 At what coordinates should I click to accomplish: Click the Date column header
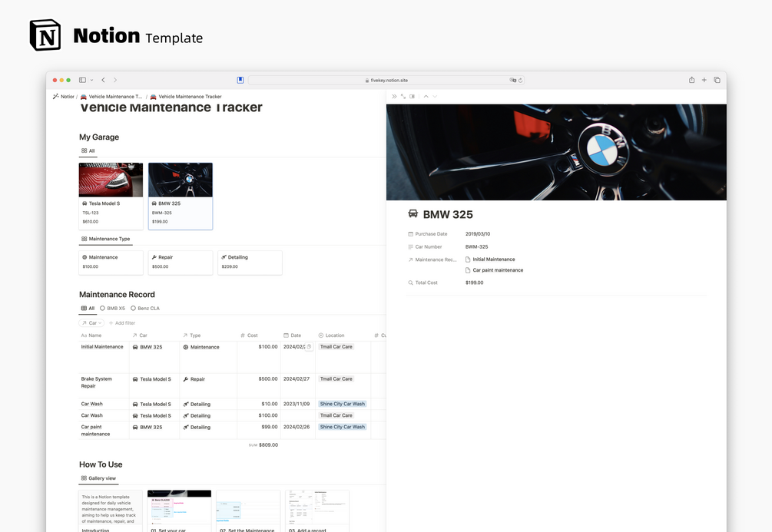click(x=293, y=335)
